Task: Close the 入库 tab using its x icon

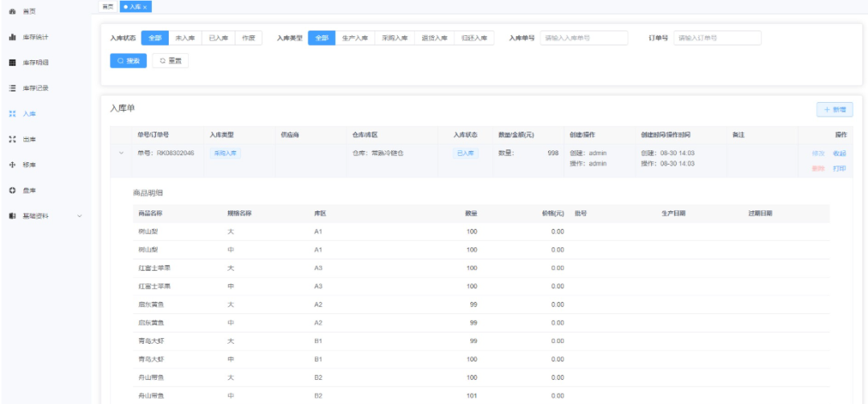Action: (145, 7)
